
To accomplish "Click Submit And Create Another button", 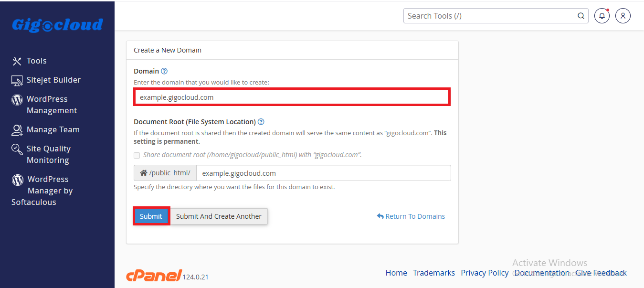I will point(219,216).
